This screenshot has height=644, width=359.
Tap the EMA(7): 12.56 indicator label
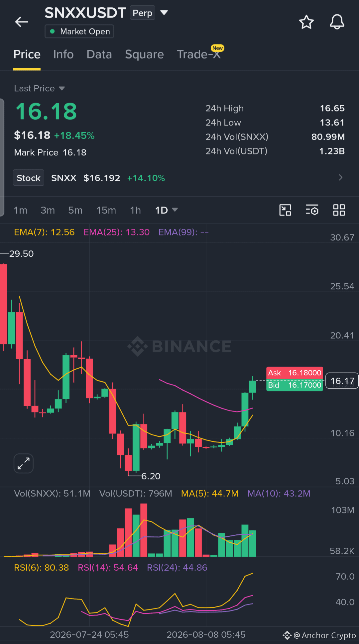click(44, 232)
